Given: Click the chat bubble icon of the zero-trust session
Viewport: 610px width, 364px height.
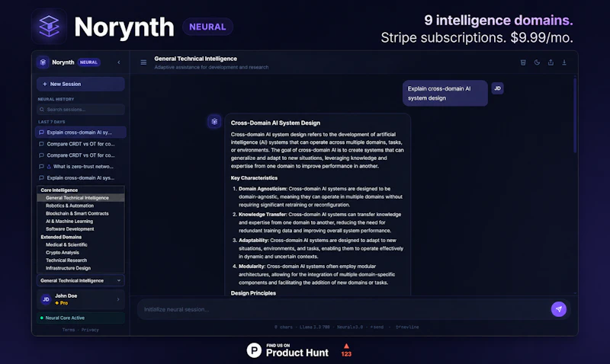Looking at the screenshot, I should [41, 167].
